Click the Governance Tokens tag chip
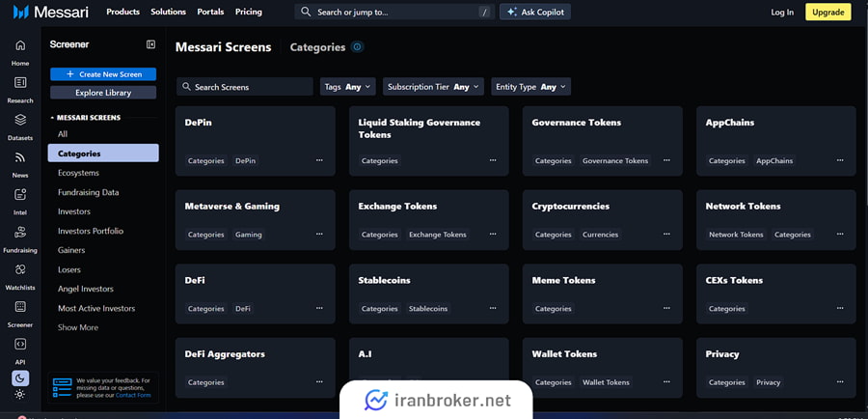 (x=615, y=160)
